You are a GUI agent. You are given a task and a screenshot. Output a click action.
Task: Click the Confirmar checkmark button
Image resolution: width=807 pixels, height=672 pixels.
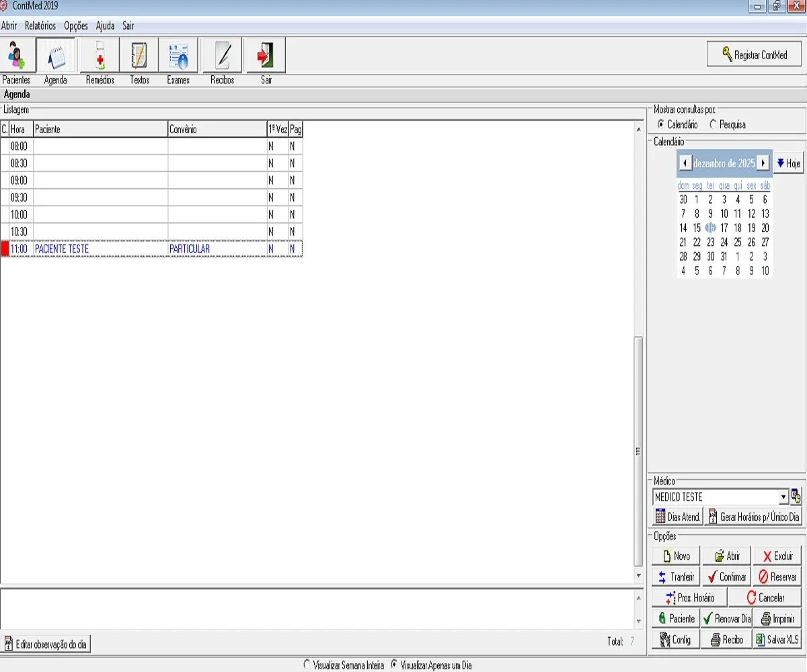(726, 577)
